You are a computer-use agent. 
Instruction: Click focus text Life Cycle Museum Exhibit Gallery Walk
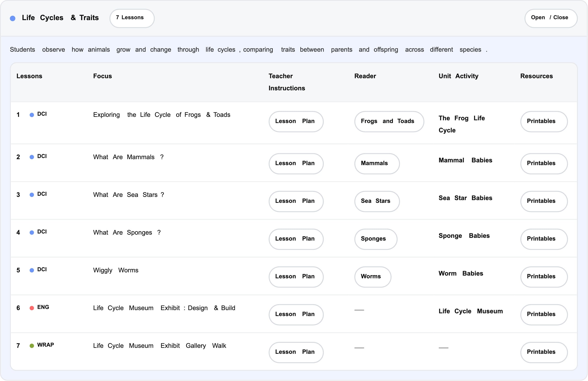point(159,346)
